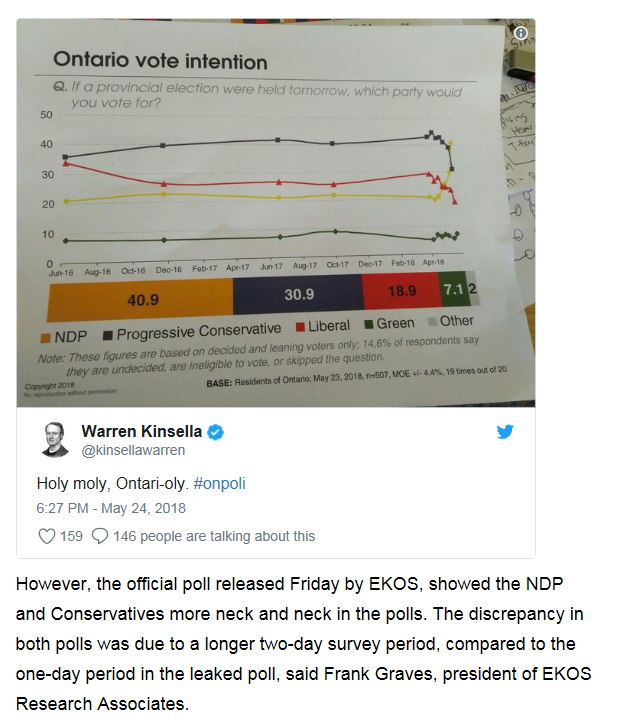Like the tweet with the heart icon
639x728 pixels.
(x=46, y=536)
